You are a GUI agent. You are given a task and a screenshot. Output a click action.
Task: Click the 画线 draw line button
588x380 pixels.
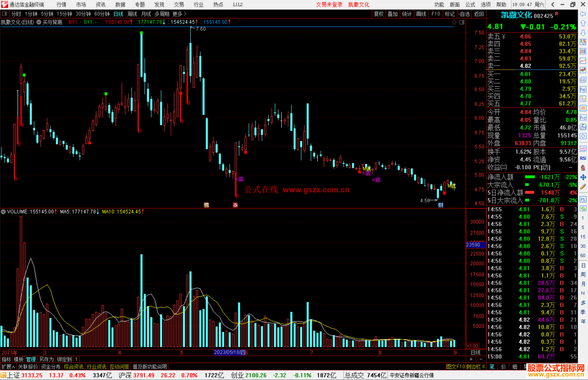pyautogui.click(x=421, y=14)
